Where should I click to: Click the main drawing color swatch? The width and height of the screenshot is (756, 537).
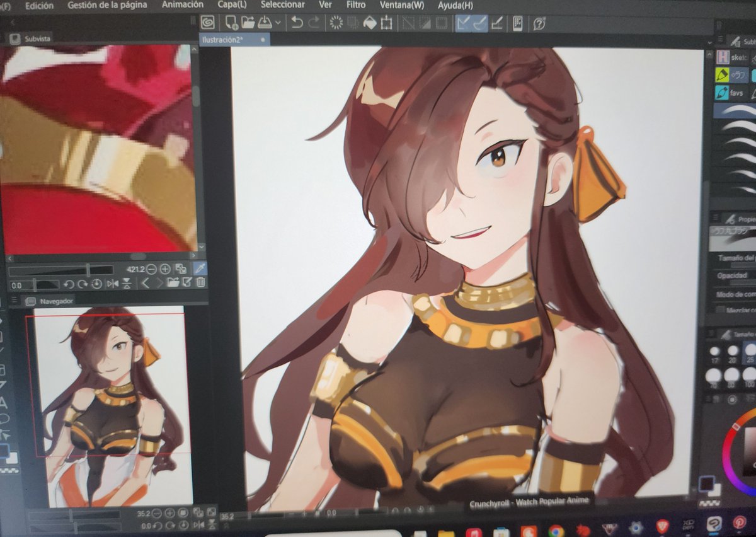pyautogui.click(x=707, y=485)
